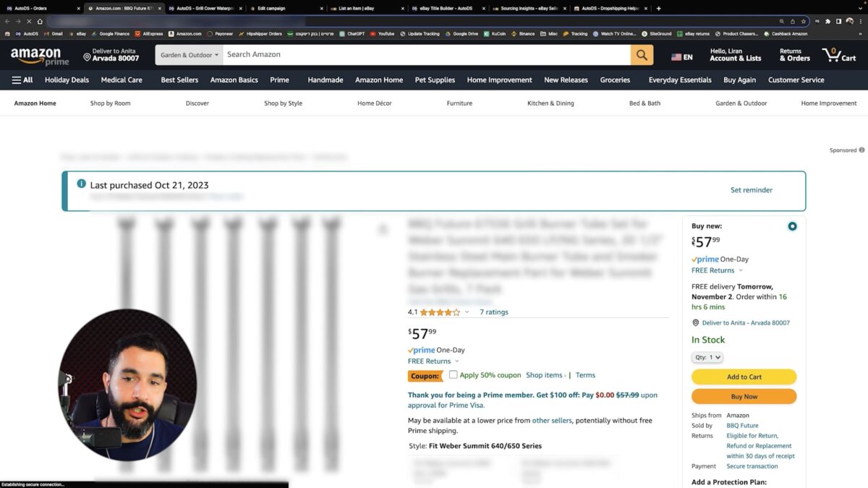Expand the star rating chevron next to 4.1

tap(467, 312)
